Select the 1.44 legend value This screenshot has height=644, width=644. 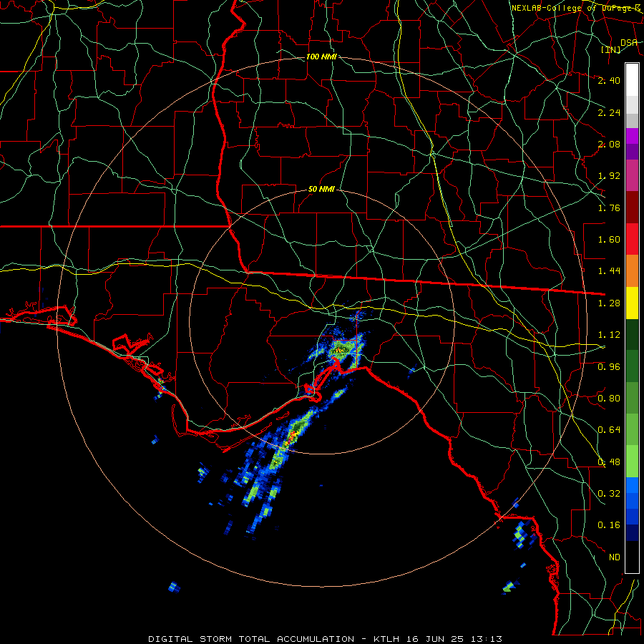tap(609, 271)
